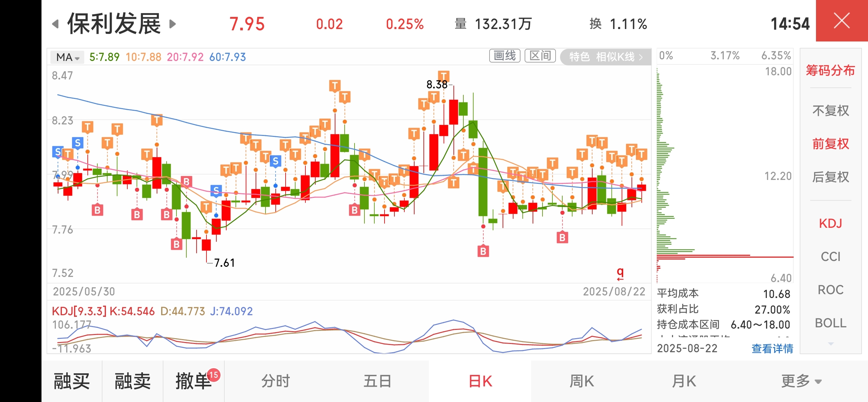868x402 pixels.
Task: Switch to 月K monthly candlestick tab
Action: point(683,381)
